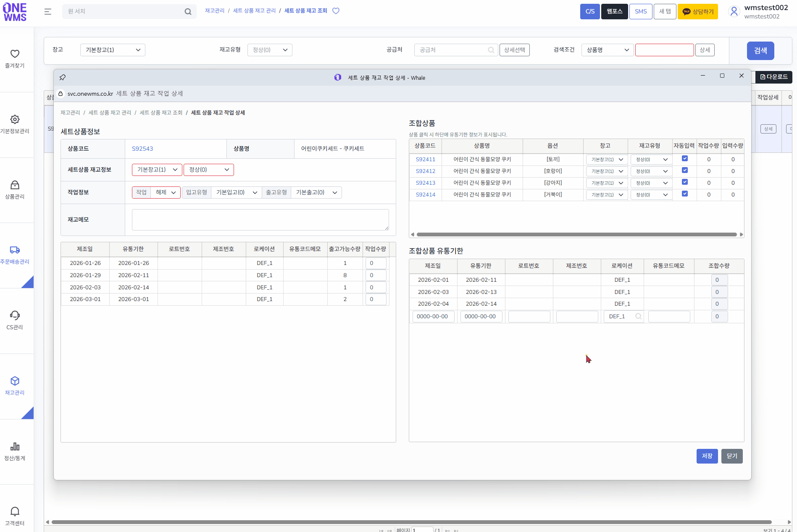
Task: Uncheck 자동입력 checkbox for S92411
Action: 684,159
